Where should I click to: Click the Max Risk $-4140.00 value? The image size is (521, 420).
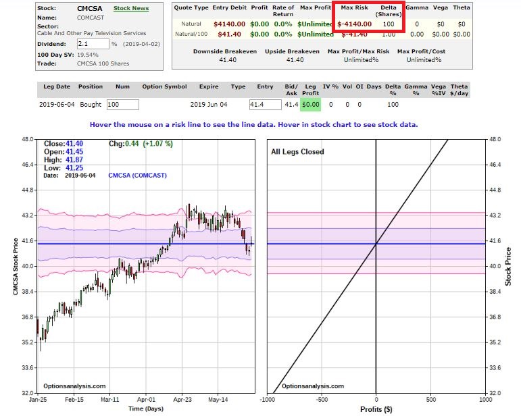pos(355,24)
